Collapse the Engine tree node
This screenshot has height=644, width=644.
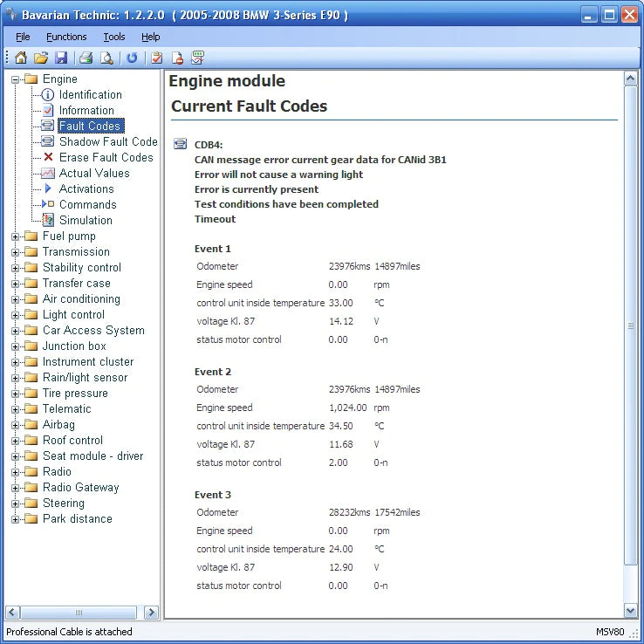[16, 79]
